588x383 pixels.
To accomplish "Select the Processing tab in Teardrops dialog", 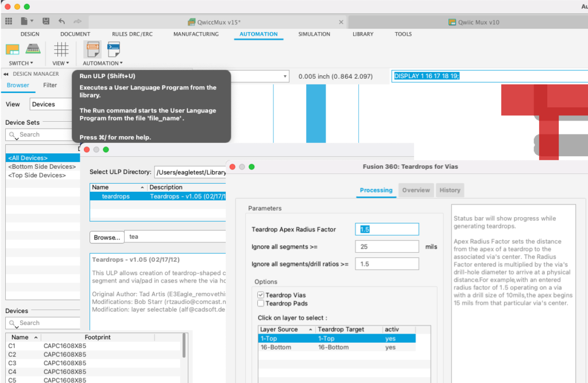I will pyautogui.click(x=376, y=190).
